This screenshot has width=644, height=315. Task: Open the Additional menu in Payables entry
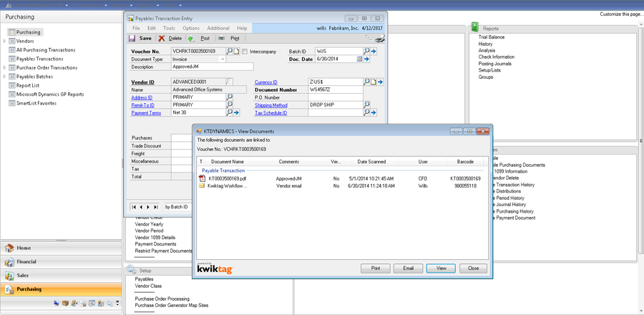pos(218,29)
